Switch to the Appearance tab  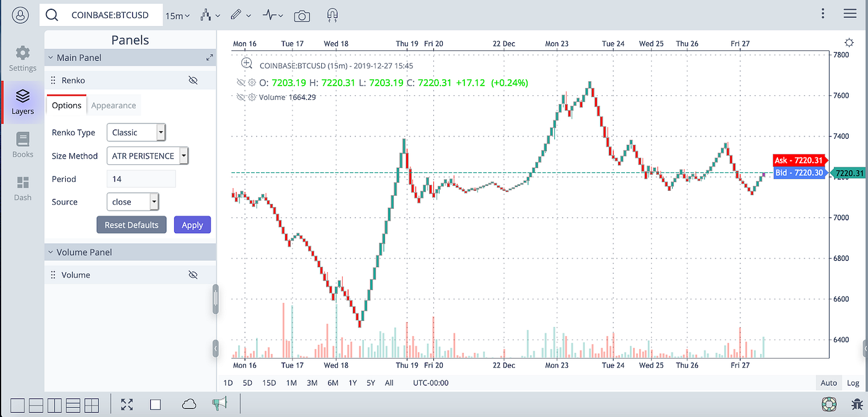point(113,105)
